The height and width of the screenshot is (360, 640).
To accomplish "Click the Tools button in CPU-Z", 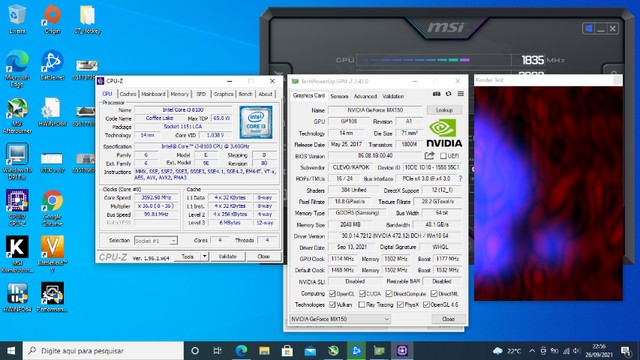I will pos(187,256).
